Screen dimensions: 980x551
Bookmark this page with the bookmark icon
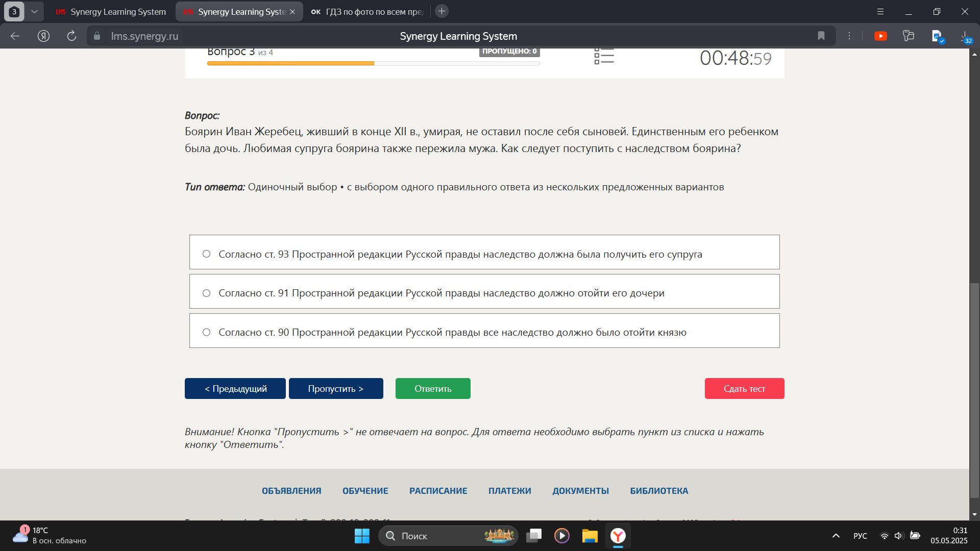click(x=821, y=36)
